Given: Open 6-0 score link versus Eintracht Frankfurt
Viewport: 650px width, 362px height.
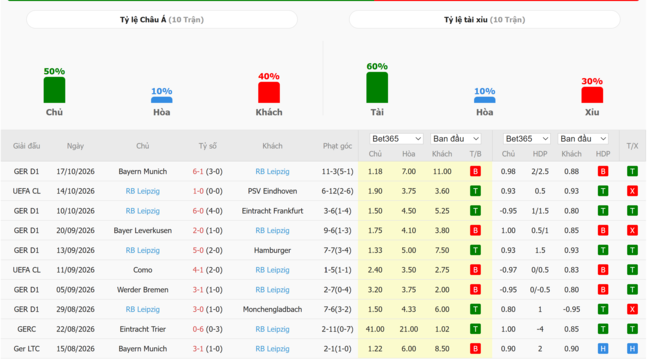Looking at the screenshot, I should pos(198,211).
